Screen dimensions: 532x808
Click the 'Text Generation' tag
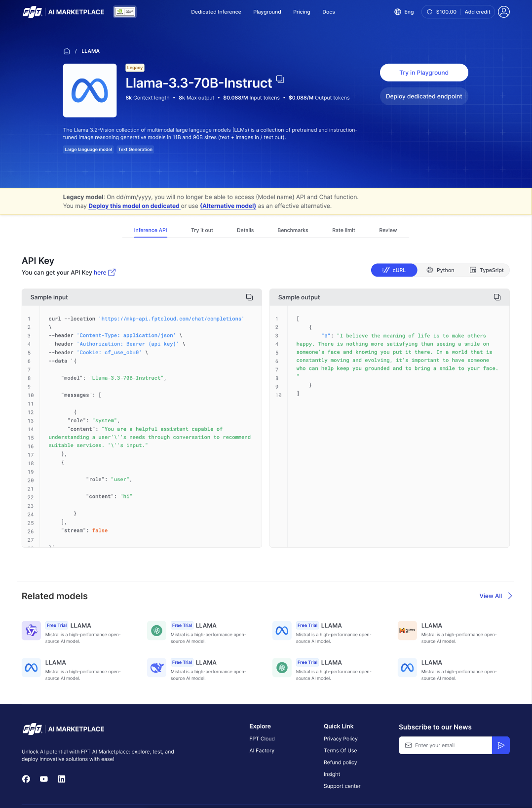click(135, 150)
